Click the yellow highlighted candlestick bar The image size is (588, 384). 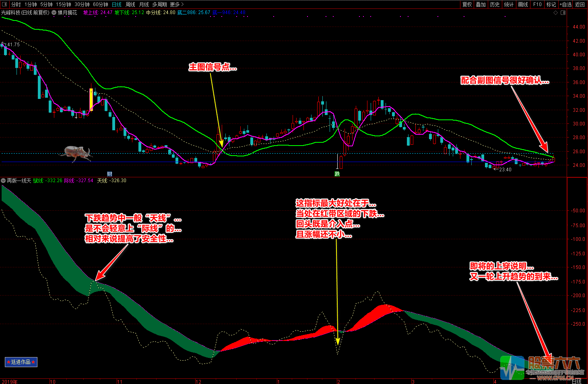coord(91,100)
